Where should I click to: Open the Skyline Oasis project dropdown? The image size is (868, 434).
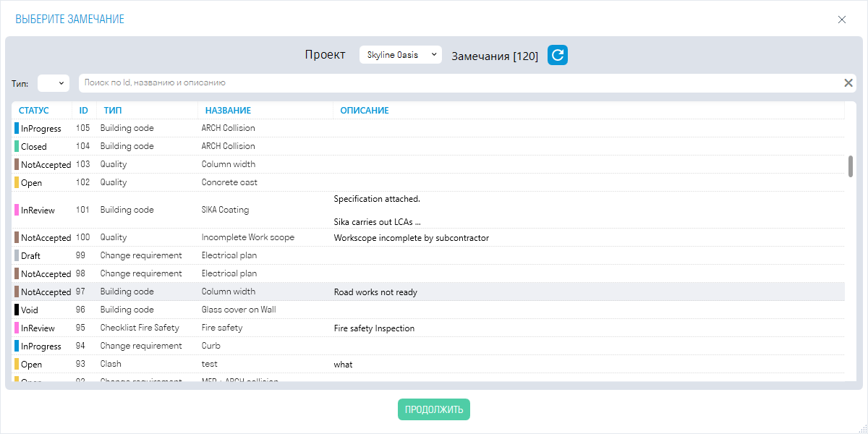click(401, 55)
